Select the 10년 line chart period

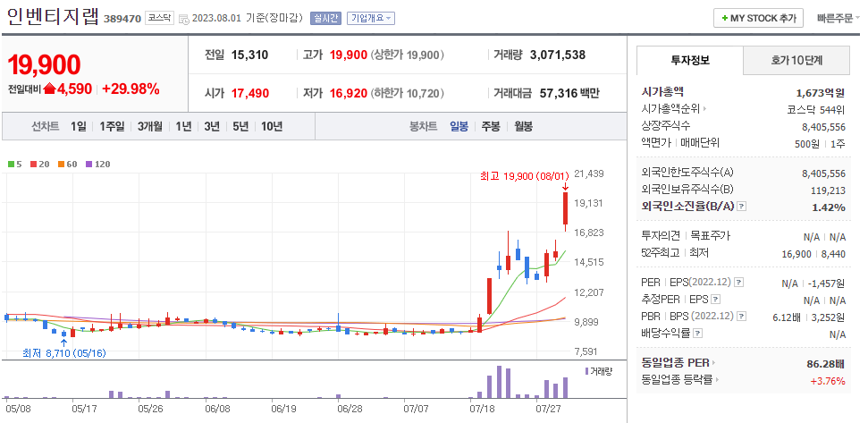(271, 126)
